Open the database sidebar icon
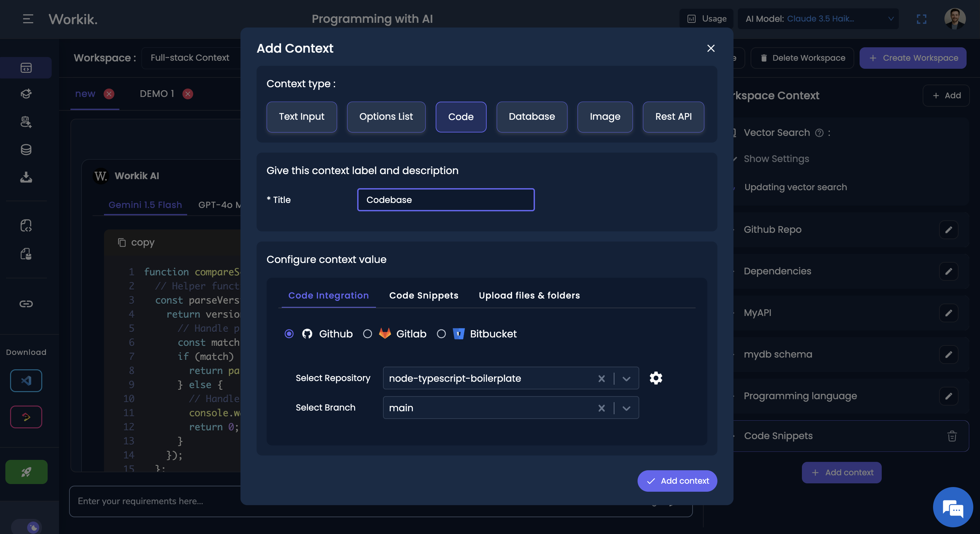The width and height of the screenshot is (980, 534). (26, 150)
